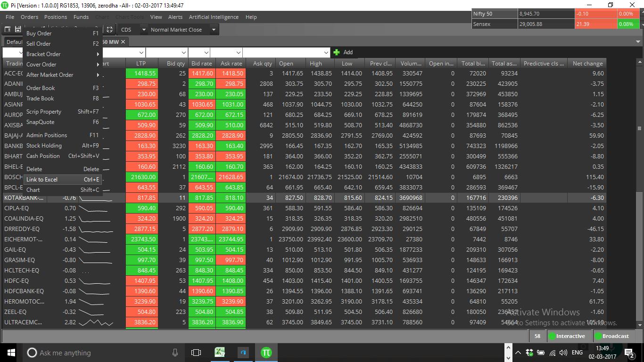Open Order Book menu entry
Image resolution: width=644 pixels, height=362 pixels.
63,88
